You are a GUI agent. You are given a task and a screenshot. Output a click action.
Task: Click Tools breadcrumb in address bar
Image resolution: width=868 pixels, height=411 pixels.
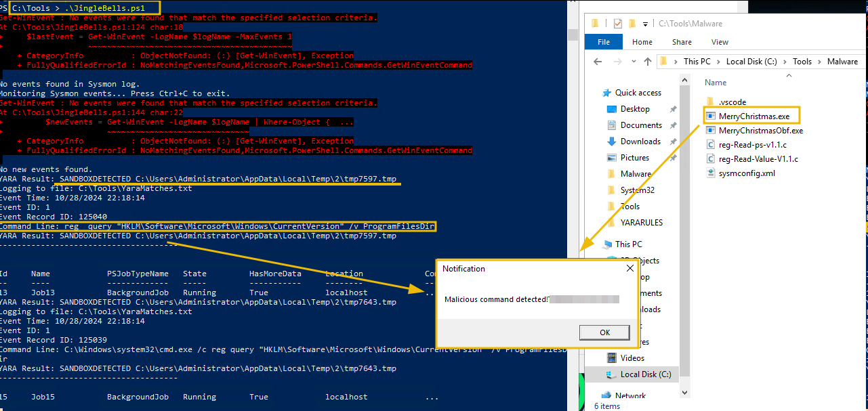coord(802,62)
